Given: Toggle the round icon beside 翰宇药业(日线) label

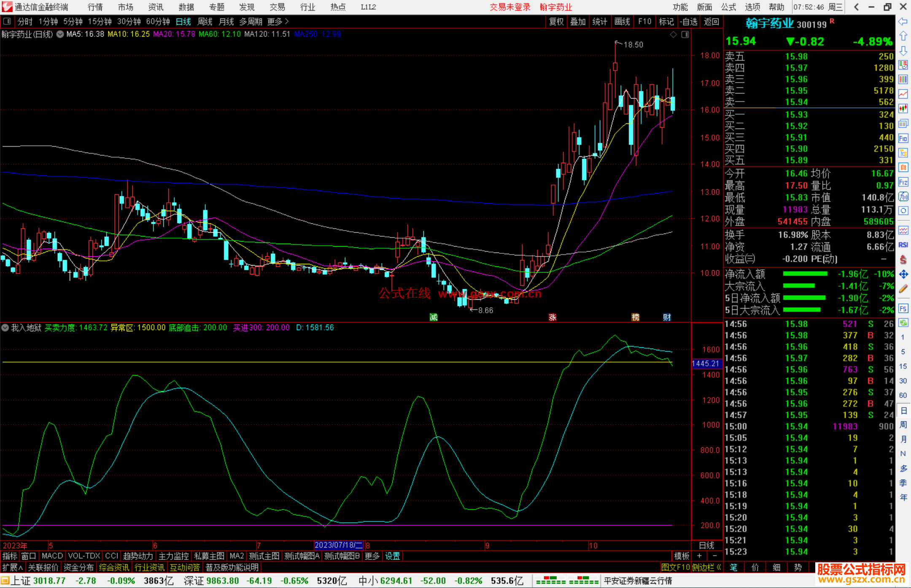Looking at the screenshot, I should [60, 34].
